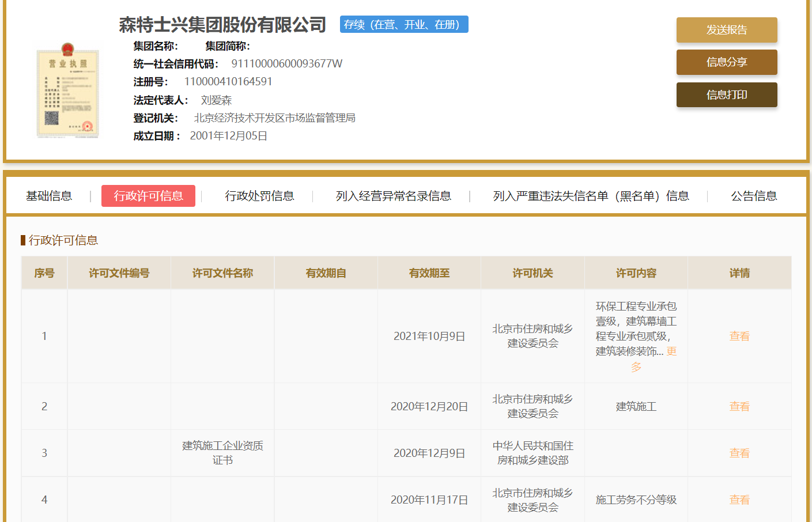812x522 pixels.
Task: Click the 许可文件编号 column header
Action: coord(119,273)
